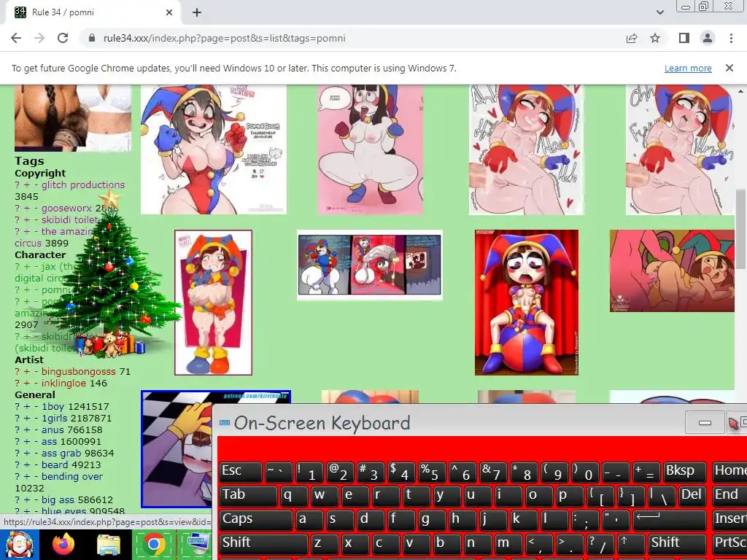
Task: Open a new browser tab
Action: click(x=197, y=13)
